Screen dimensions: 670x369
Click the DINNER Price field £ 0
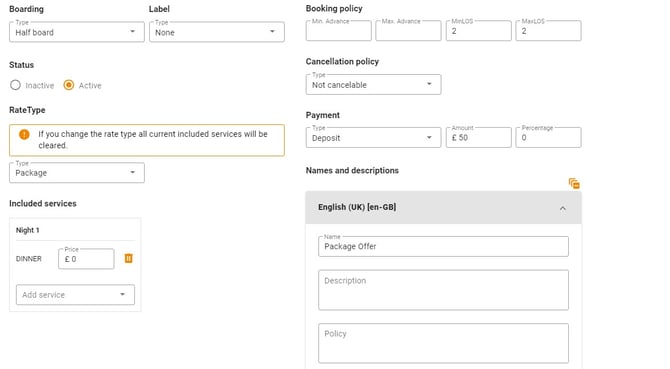86,259
